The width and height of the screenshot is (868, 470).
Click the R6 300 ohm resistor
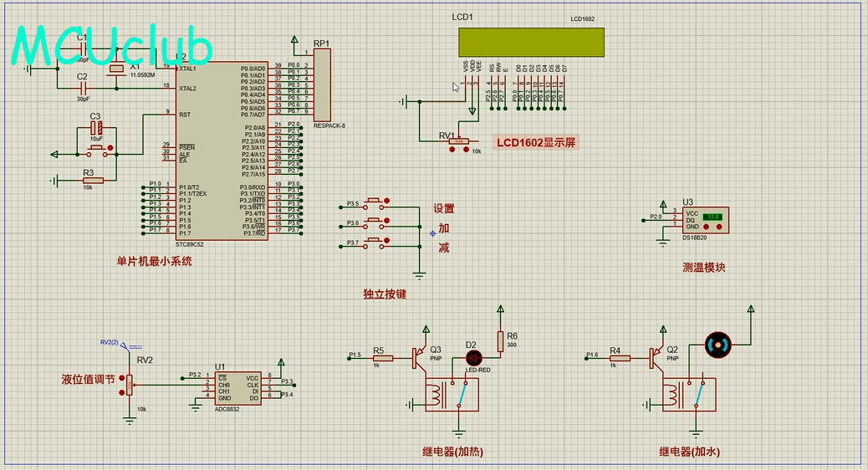coord(500,340)
